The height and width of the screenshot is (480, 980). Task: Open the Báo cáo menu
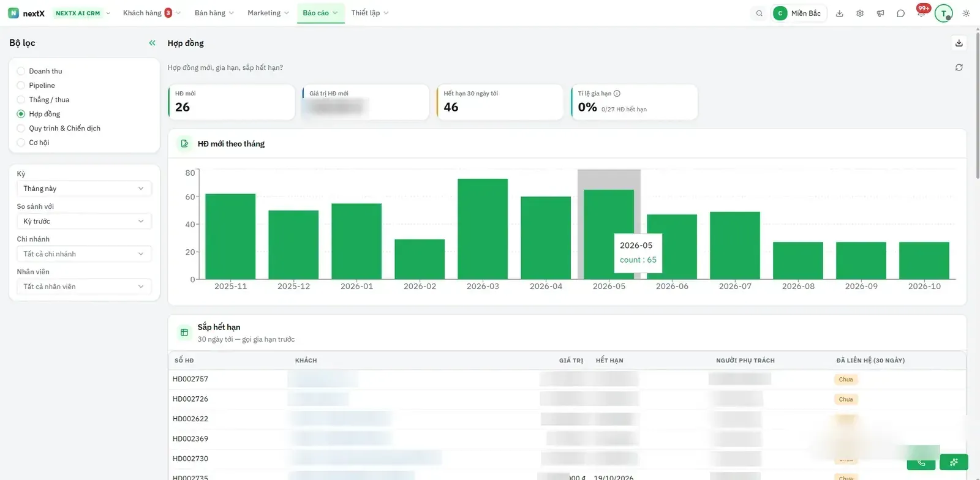click(x=320, y=13)
